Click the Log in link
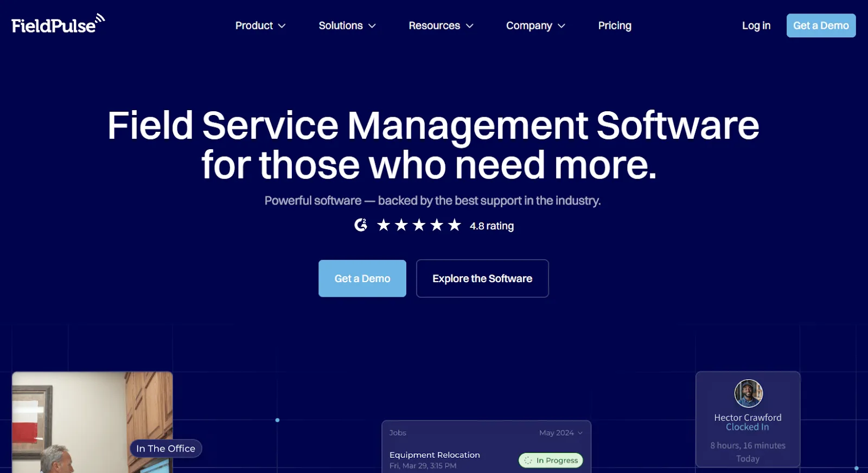Image resolution: width=868 pixels, height=473 pixels. click(x=756, y=25)
